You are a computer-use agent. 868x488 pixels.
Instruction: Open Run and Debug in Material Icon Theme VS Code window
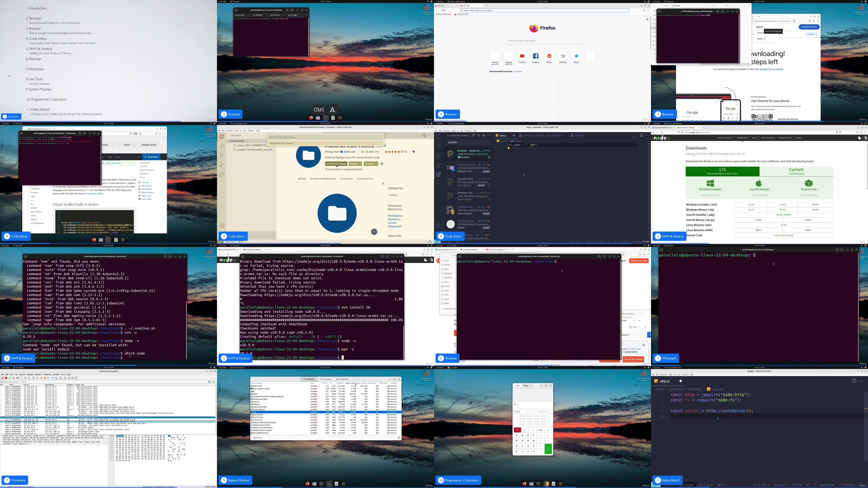point(221,165)
